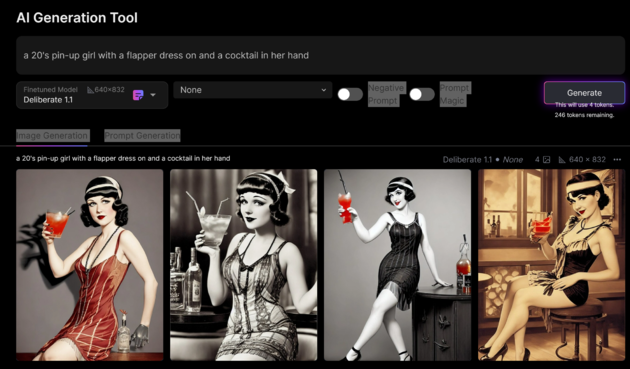Click the Prompt Magic label
This screenshot has width=630, height=369.
(x=455, y=94)
